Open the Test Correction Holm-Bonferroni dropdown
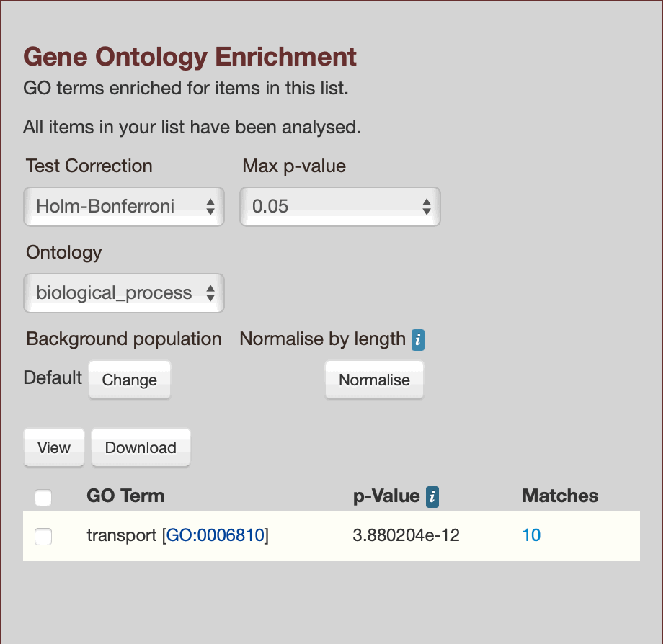 coord(124,207)
